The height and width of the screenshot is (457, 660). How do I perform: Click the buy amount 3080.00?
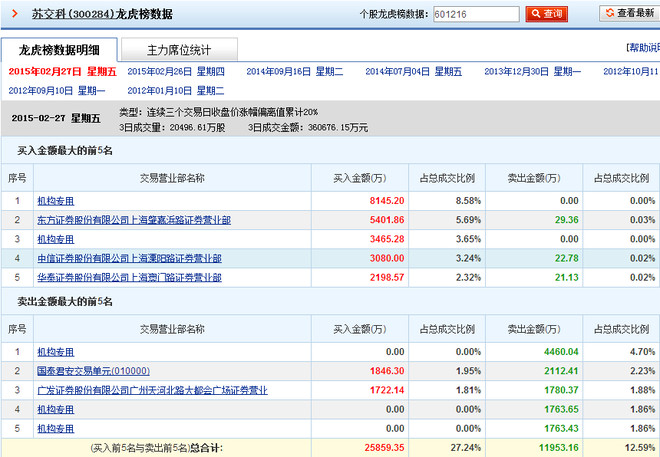pos(387,258)
